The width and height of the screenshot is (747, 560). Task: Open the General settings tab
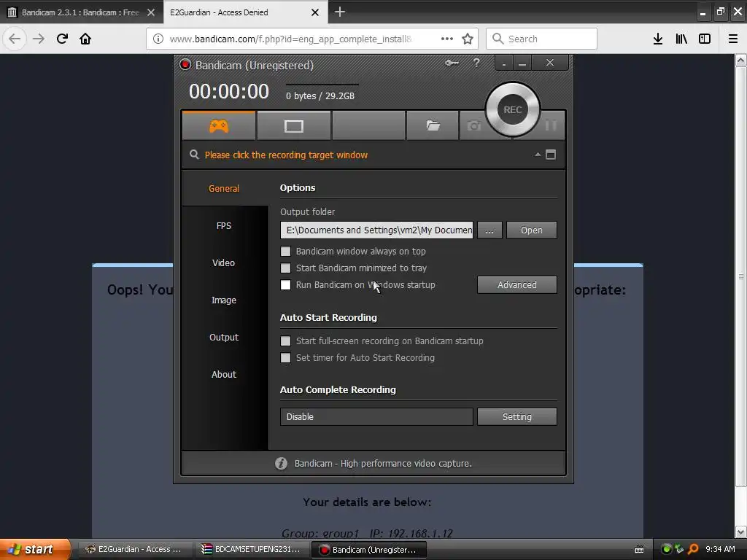click(x=224, y=188)
